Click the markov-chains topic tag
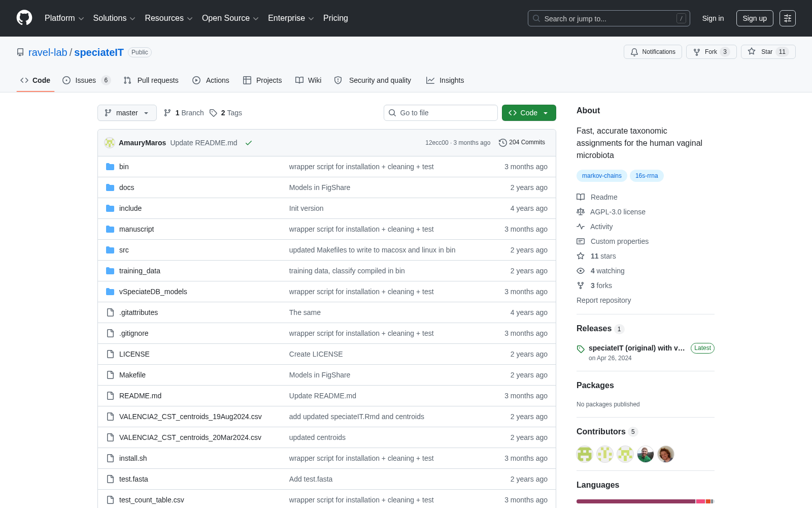The height and width of the screenshot is (508, 812). [602, 176]
